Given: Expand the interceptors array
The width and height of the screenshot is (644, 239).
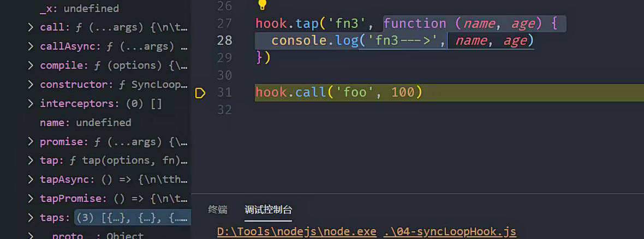Looking at the screenshot, I should (x=31, y=104).
